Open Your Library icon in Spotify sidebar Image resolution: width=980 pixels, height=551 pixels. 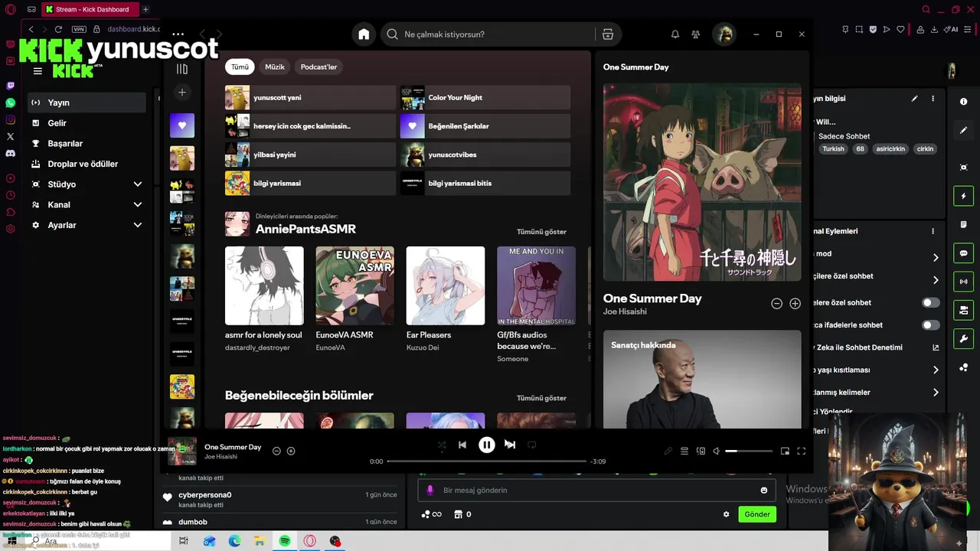pos(182,69)
